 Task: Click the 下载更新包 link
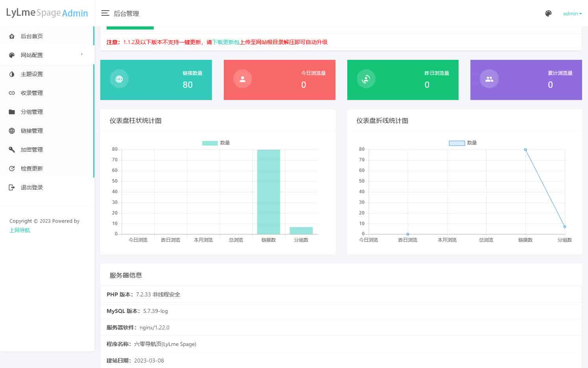tap(226, 42)
